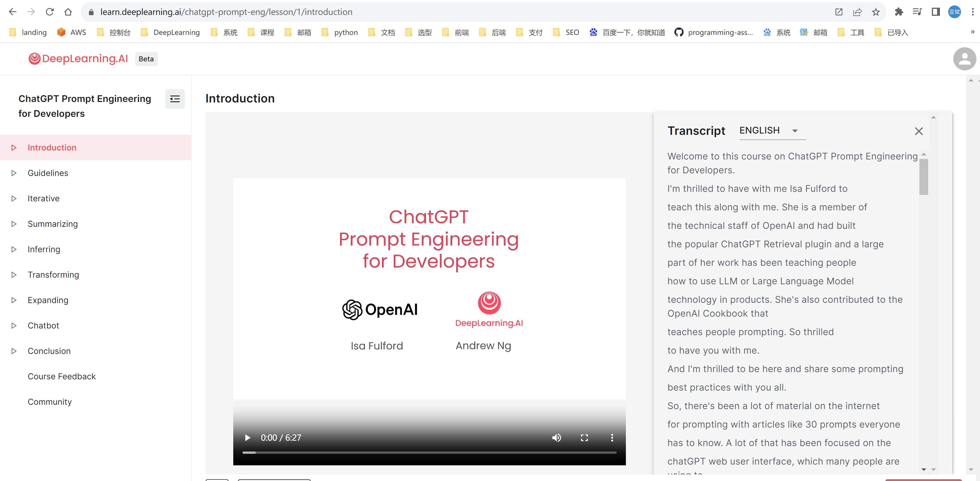Image resolution: width=980 pixels, height=481 pixels.
Task: Open the extensions puzzle icon
Action: point(899,12)
